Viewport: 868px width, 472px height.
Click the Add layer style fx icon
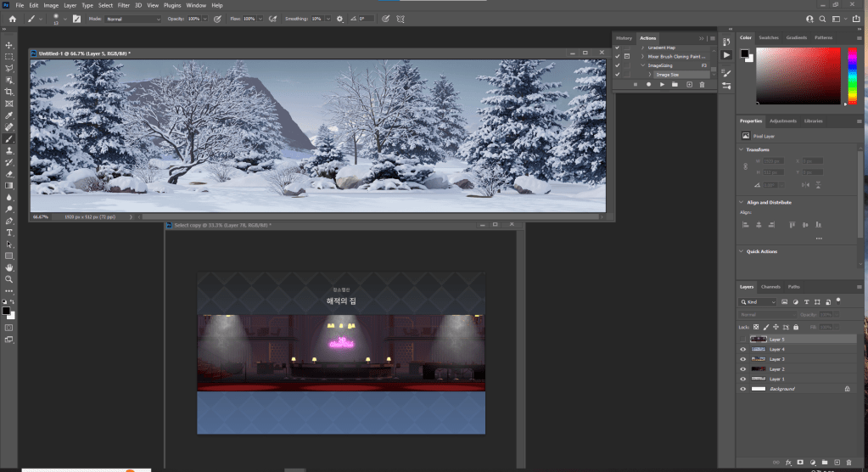[787, 462]
